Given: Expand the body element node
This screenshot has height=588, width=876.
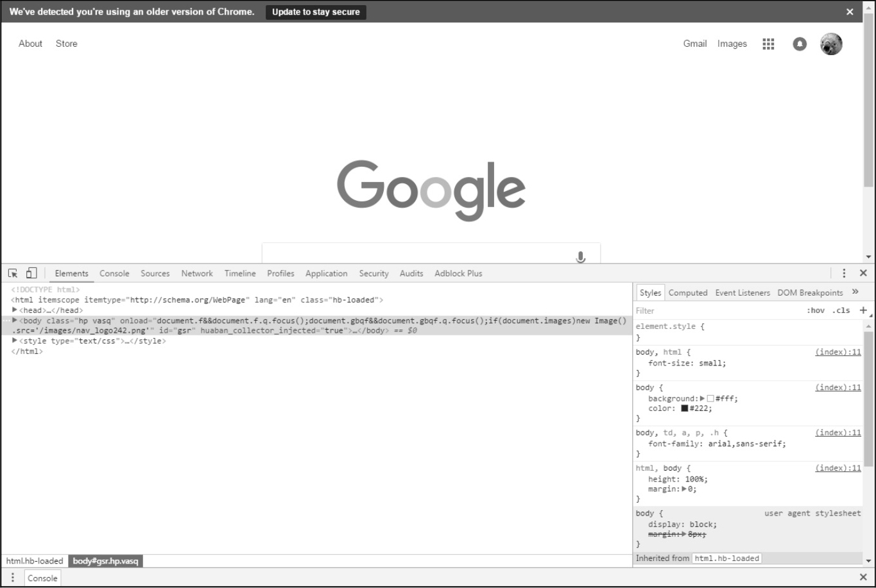Looking at the screenshot, I should [15, 320].
